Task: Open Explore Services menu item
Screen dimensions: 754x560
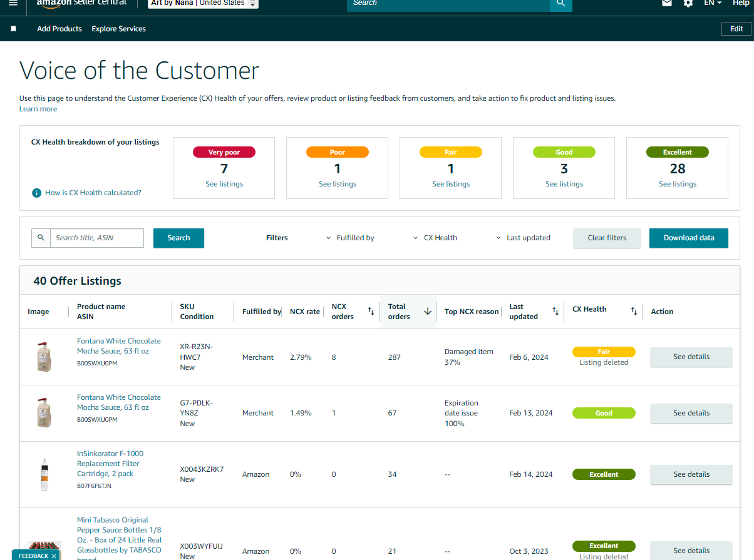Action: point(118,29)
